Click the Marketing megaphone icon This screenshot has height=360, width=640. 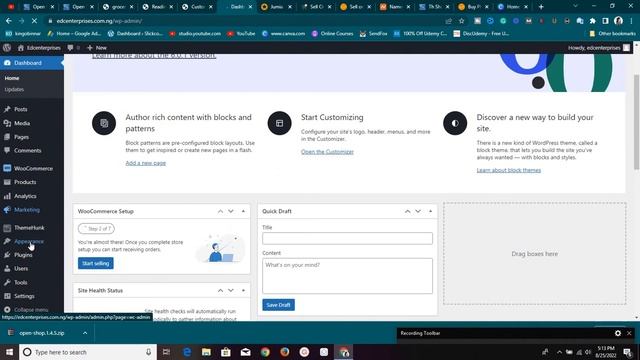point(7,210)
